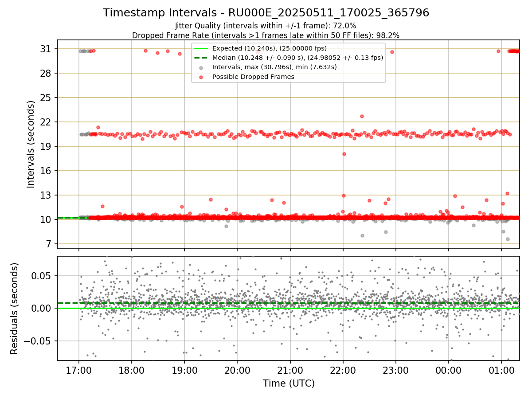The height and width of the screenshot is (399, 532).
Task: Click the x-axis tick label "19:00"
Action: click(184, 371)
